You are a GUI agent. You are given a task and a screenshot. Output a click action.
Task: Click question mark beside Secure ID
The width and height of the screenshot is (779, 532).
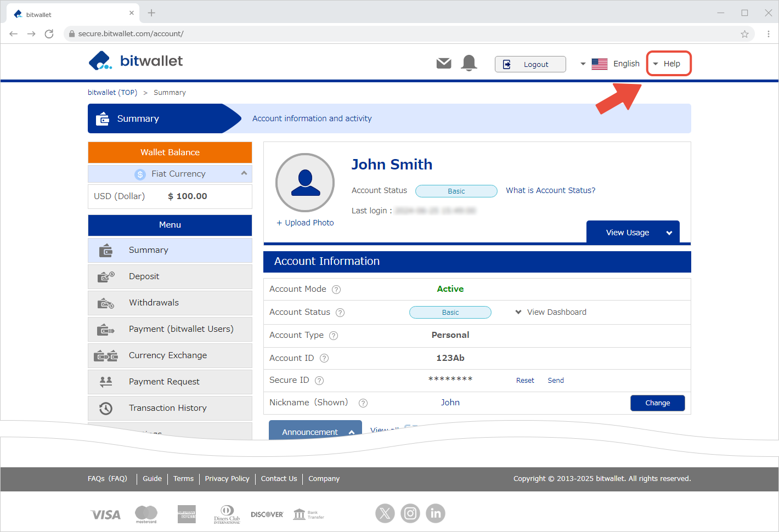point(319,381)
